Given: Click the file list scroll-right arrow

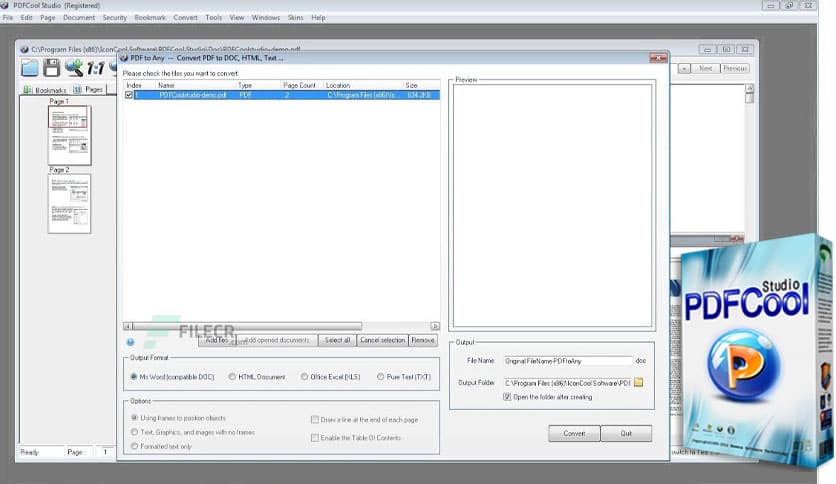Looking at the screenshot, I should [x=435, y=326].
